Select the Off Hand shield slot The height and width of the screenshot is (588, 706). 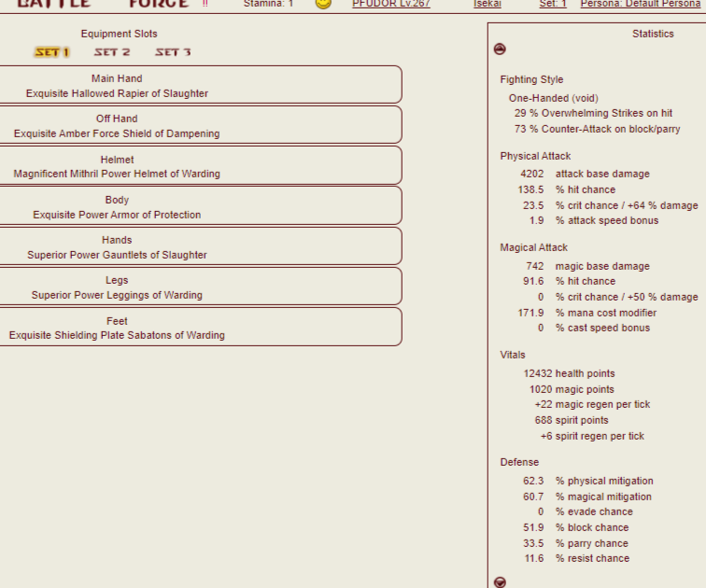[x=200, y=125]
